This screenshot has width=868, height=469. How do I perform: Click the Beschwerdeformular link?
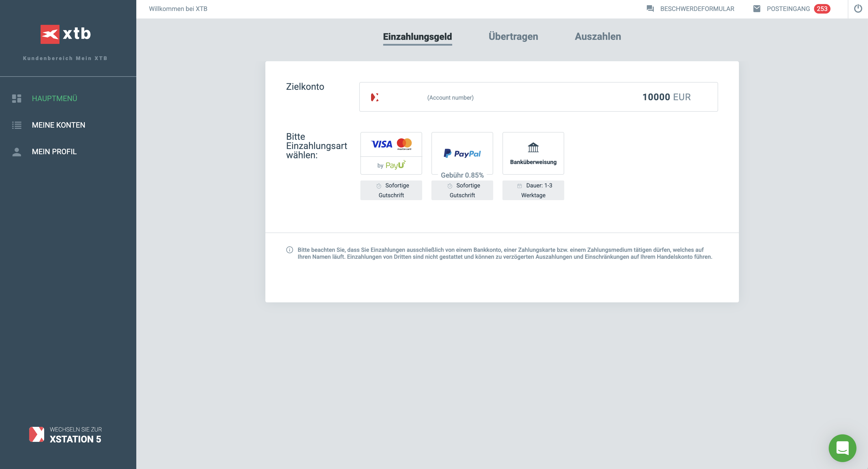[697, 9]
